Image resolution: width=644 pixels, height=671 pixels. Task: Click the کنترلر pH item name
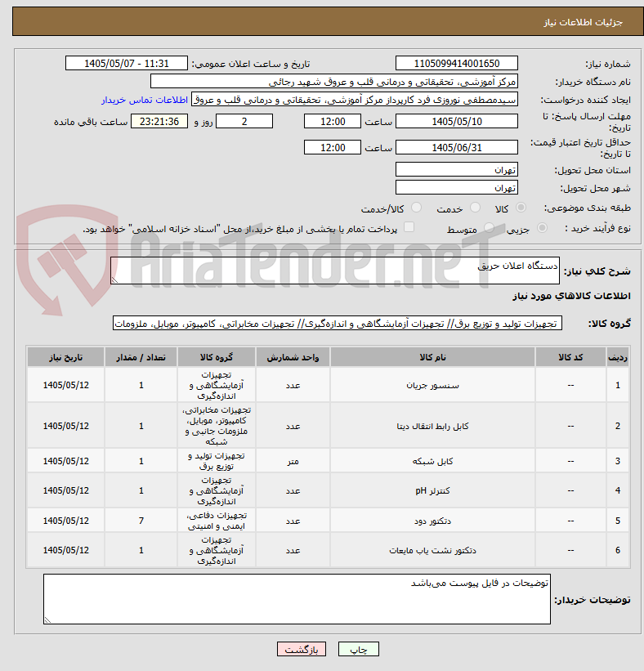click(432, 491)
